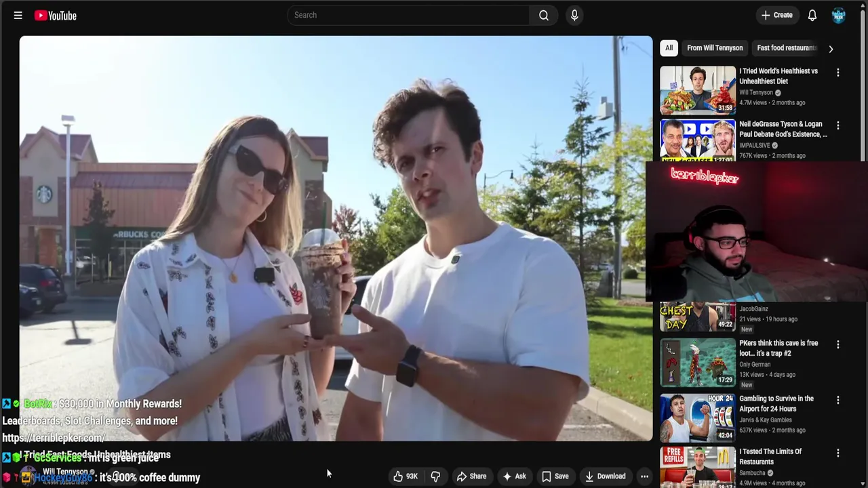This screenshot has height=488, width=868.
Task: Open options for PKers cave video
Action: [838, 344]
